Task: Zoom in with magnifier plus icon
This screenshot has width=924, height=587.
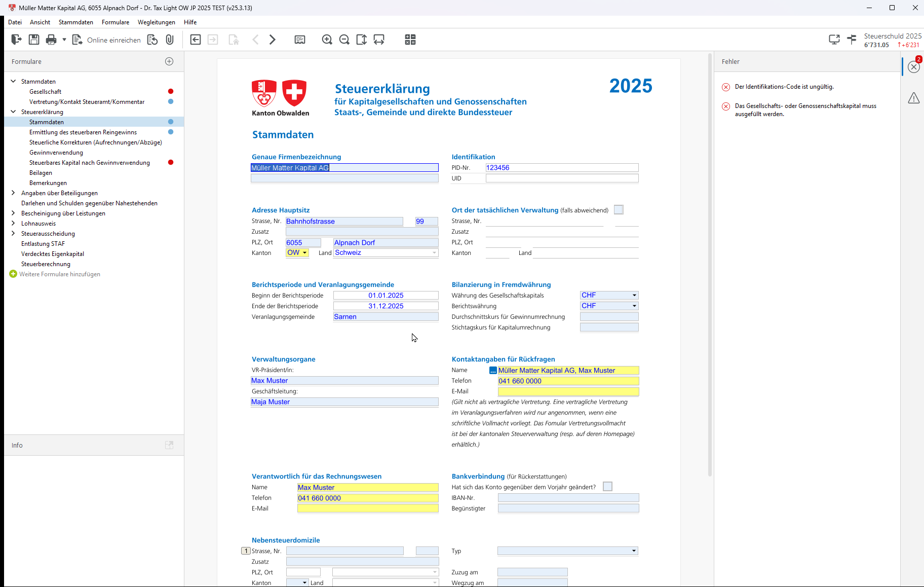Action: pos(327,40)
